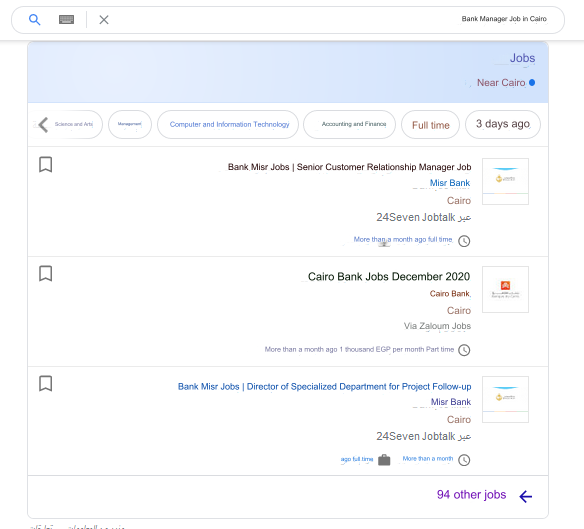The height and width of the screenshot is (529, 584).
Task: Click the Cairo Bank company name
Action: [450, 294]
